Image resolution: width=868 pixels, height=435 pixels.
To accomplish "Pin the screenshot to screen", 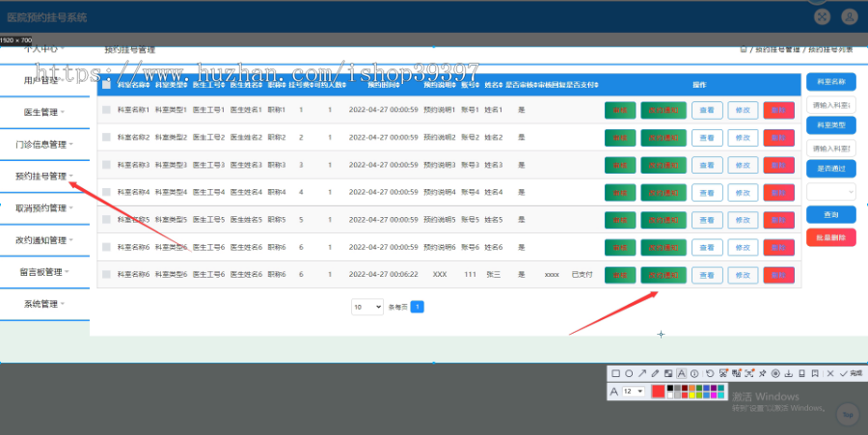I will coord(762,373).
